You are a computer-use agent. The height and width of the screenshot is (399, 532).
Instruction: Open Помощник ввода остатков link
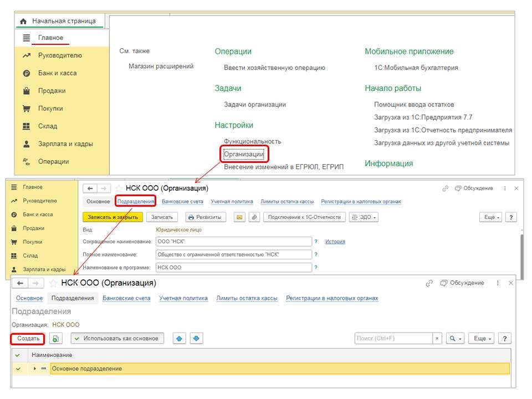click(414, 105)
